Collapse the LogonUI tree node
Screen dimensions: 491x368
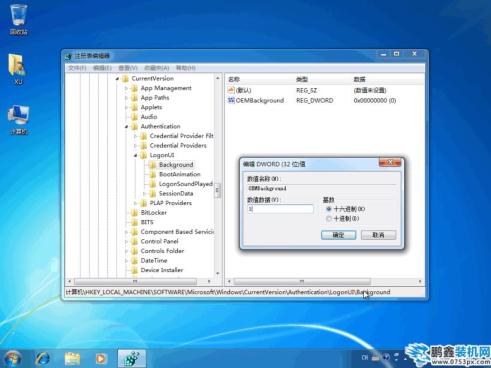(x=136, y=155)
